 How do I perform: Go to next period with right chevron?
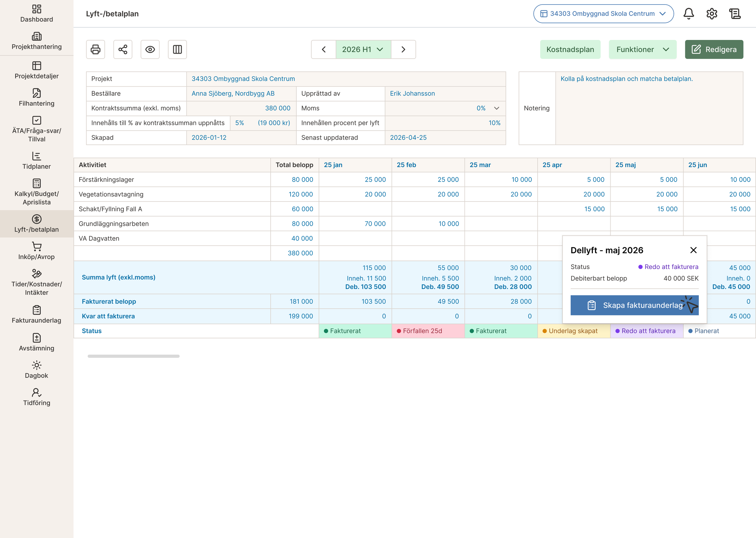[403, 49]
